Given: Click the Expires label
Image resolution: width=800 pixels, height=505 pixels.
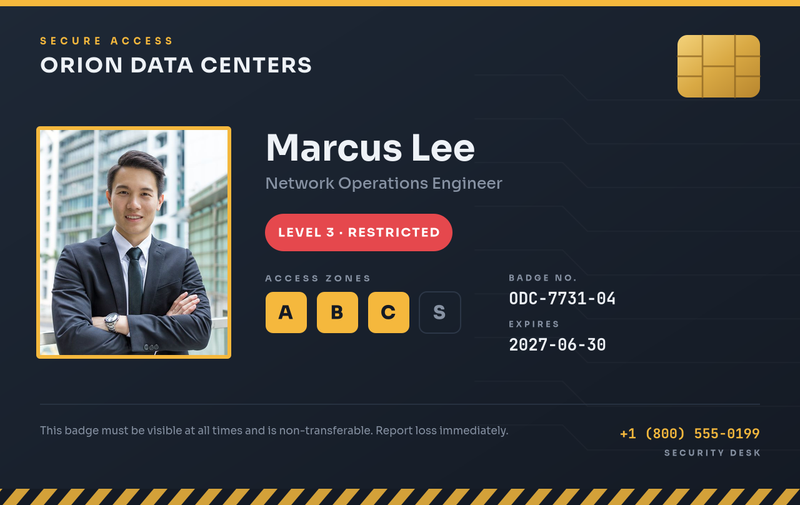Looking at the screenshot, I should (534, 324).
